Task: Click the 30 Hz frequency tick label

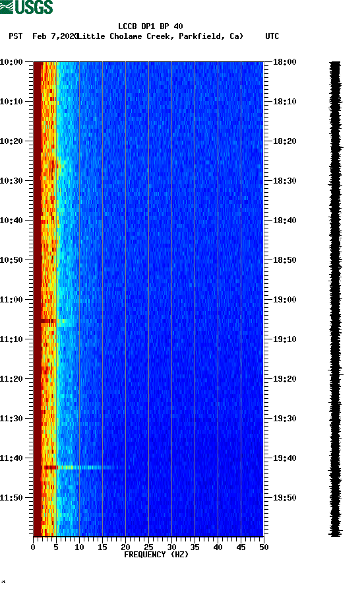Action: (x=171, y=547)
